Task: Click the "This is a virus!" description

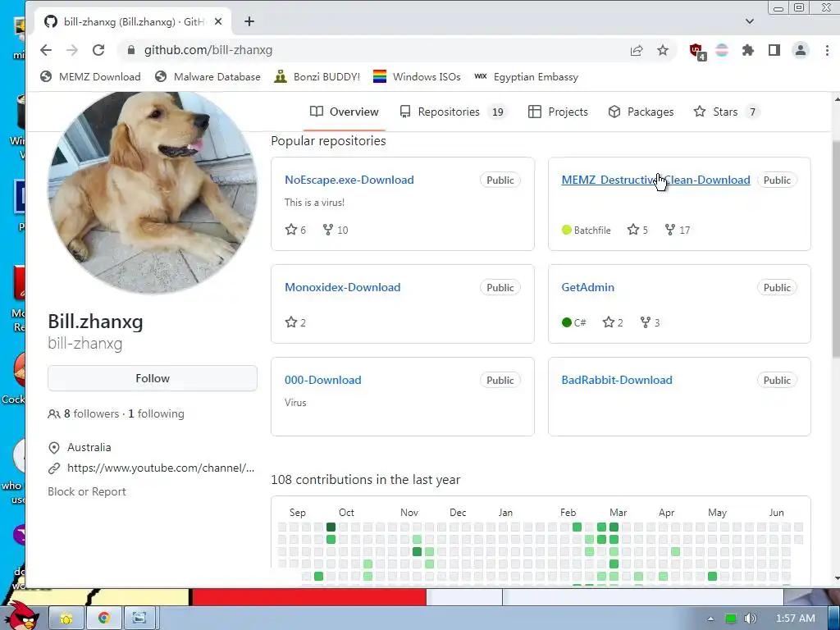Action: (314, 203)
